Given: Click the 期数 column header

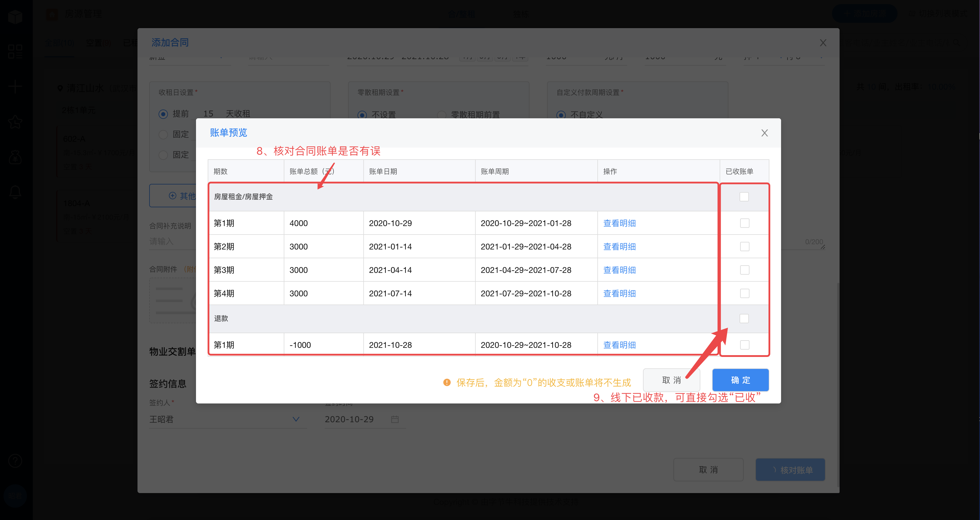Looking at the screenshot, I should tap(246, 171).
